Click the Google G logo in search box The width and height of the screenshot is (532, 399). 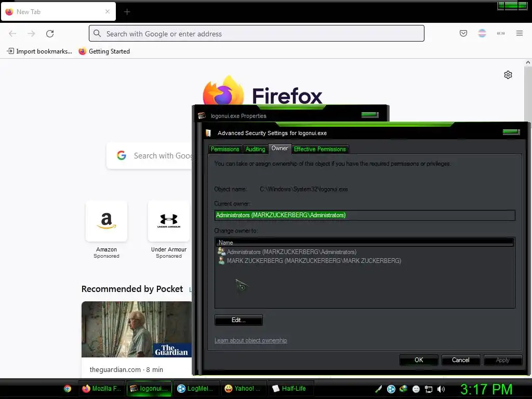[x=122, y=155]
